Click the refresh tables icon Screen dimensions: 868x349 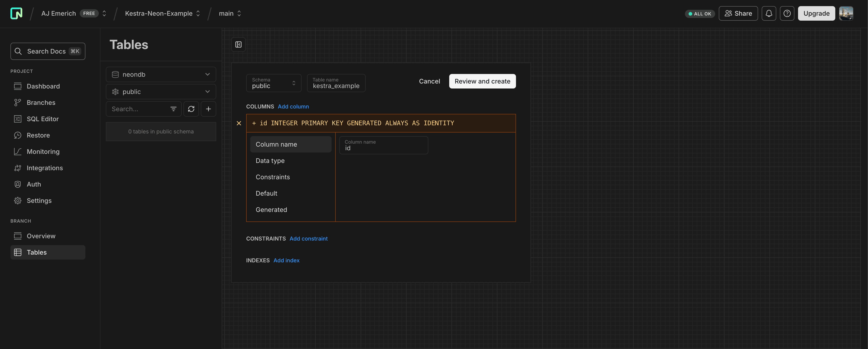pos(191,109)
